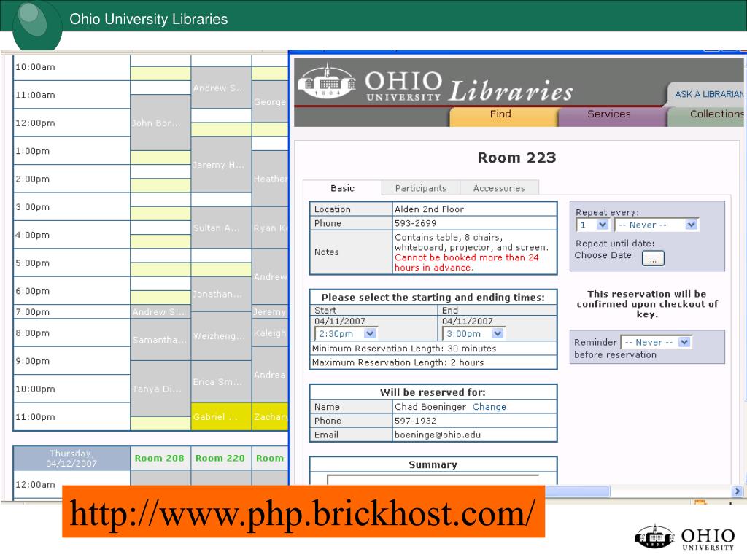Click the horizontal scrollbar thumb
747x560 pixels.
[577, 491]
